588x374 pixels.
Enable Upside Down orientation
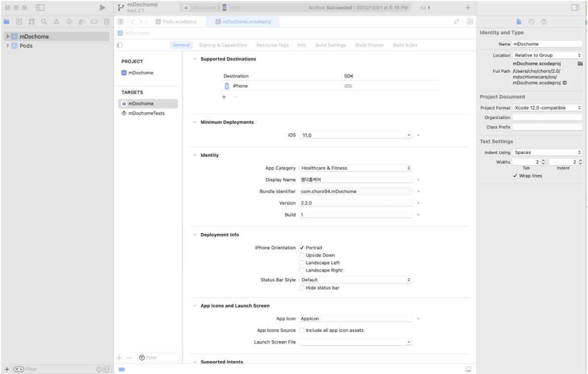[302, 255]
